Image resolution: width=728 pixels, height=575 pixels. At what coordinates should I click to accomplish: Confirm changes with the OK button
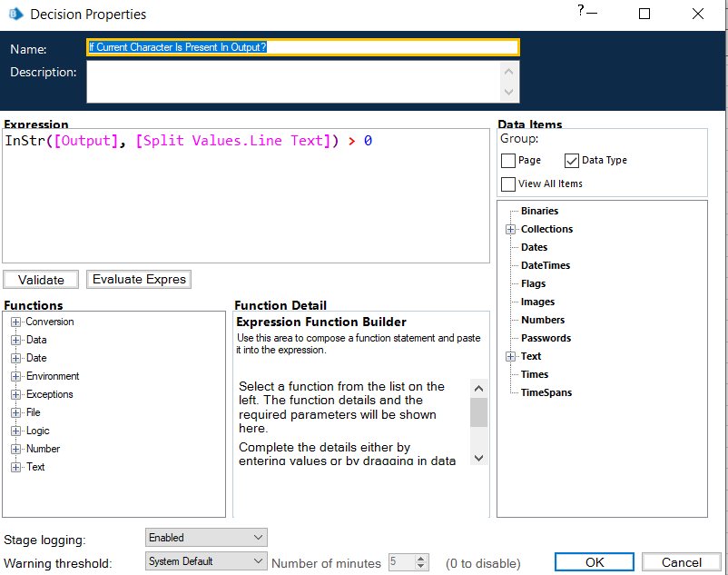click(594, 561)
